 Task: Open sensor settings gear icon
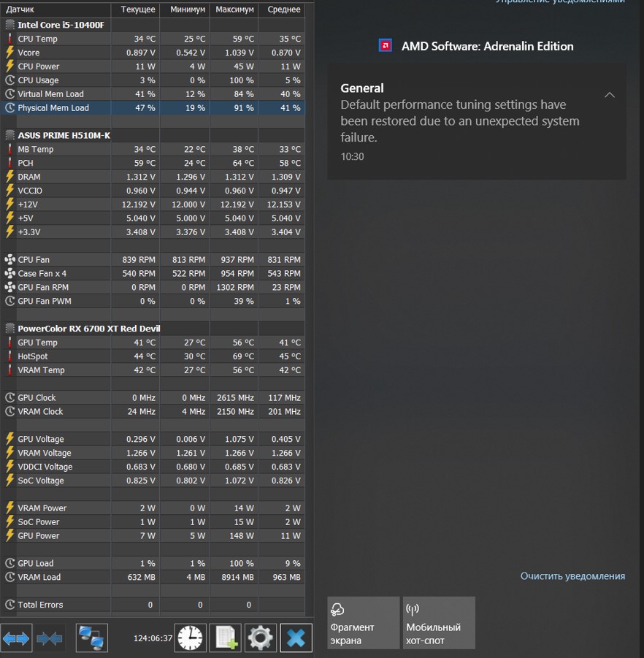tap(261, 638)
